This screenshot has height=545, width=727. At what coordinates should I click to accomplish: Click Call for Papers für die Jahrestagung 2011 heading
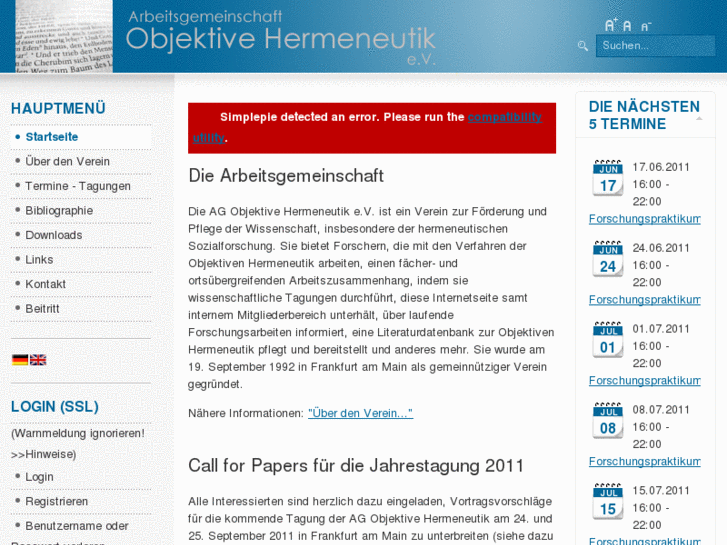[356, 466]
